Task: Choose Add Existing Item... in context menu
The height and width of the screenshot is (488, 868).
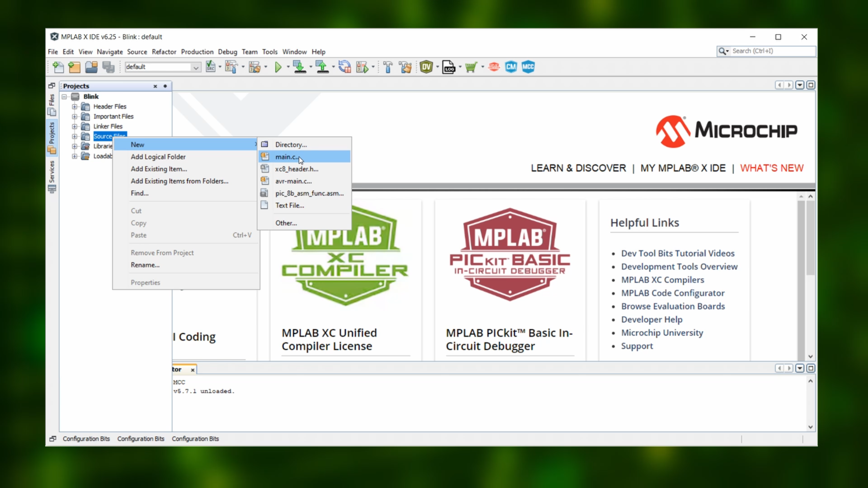Action: pyautogui.click(x=159, y=169)
